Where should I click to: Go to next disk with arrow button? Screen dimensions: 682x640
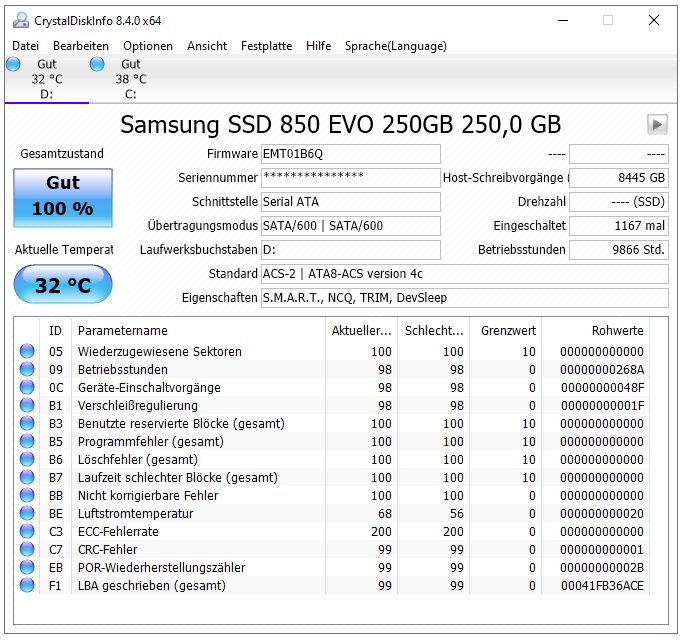(x=657, y=125)
